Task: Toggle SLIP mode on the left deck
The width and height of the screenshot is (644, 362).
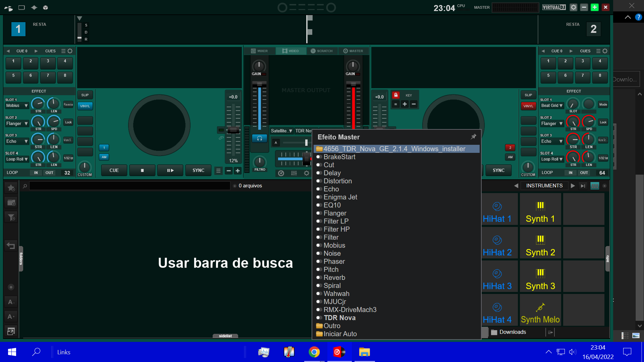Action: (85, 95)
